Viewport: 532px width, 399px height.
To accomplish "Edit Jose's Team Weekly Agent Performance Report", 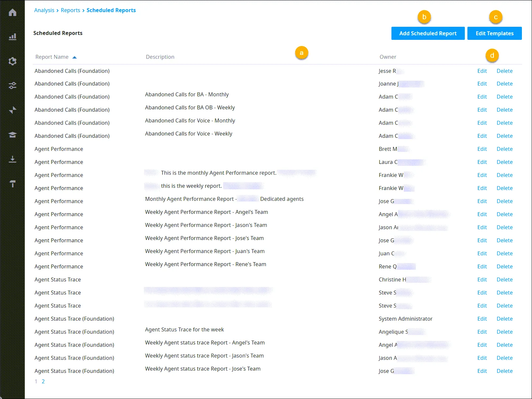I will pos(482,240).
